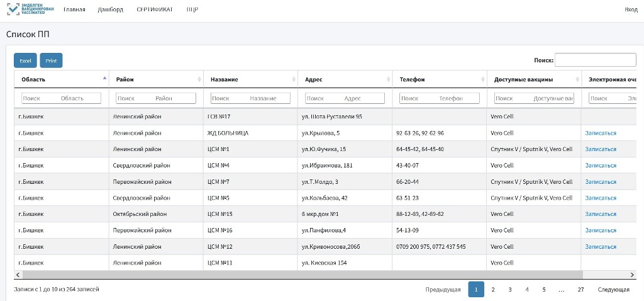
Task: Open the Дашборд menu item
Action: tap(111, 9)
